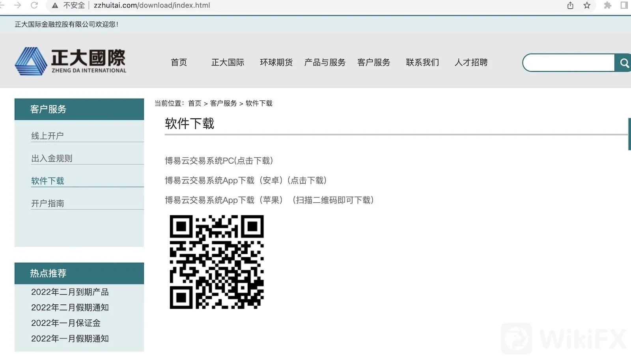Focus the site search input field
The image size is (631, 364).
tap(569, 63)
